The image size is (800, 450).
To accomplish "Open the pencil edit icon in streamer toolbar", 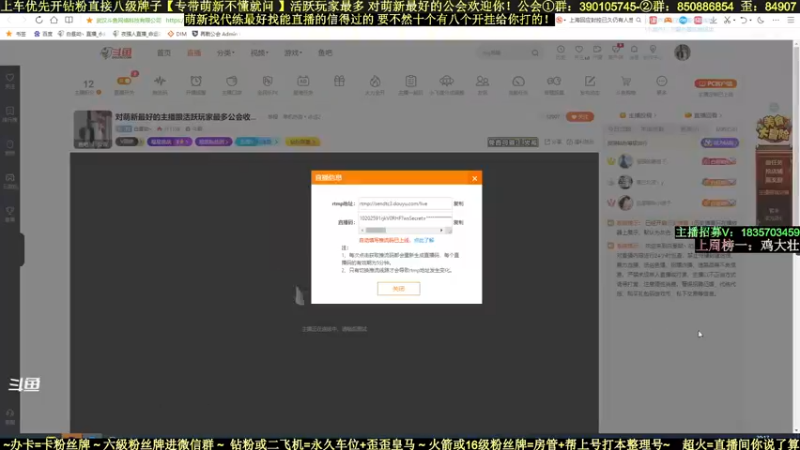I will [x=590, y=81].
